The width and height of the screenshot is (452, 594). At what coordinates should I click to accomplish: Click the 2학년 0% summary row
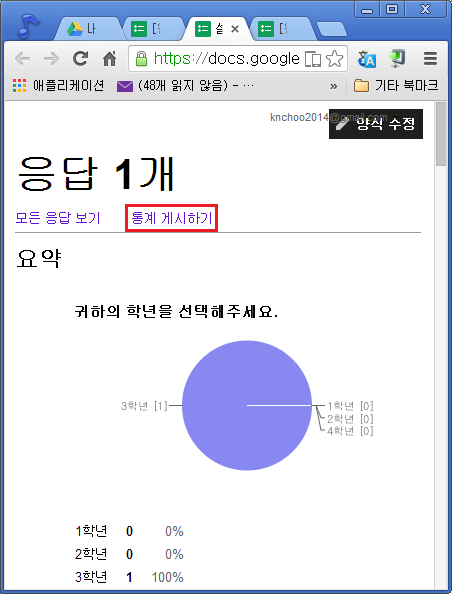129,554
